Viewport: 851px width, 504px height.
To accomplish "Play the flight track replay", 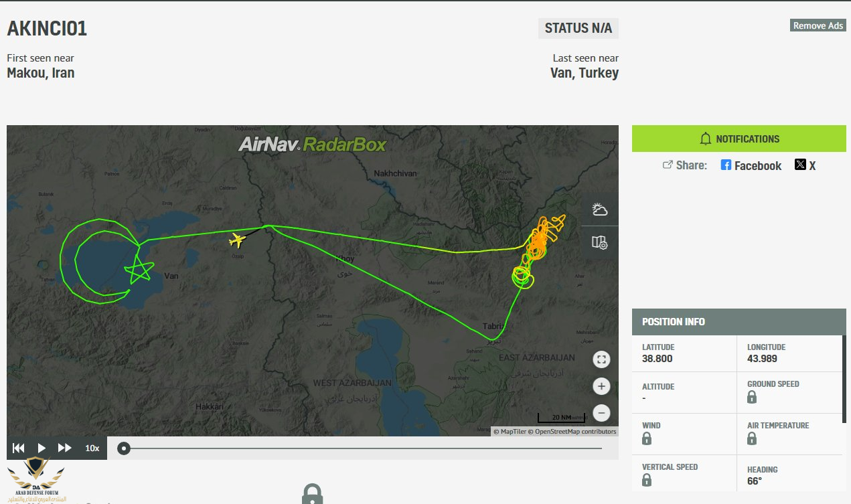I will (x=42, y=448).
